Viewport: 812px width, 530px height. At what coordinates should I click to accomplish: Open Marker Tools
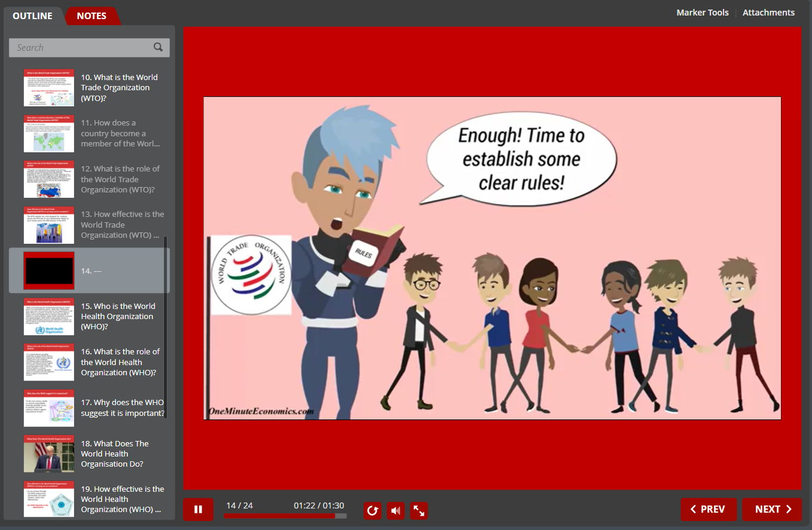[x=703, y=13]
